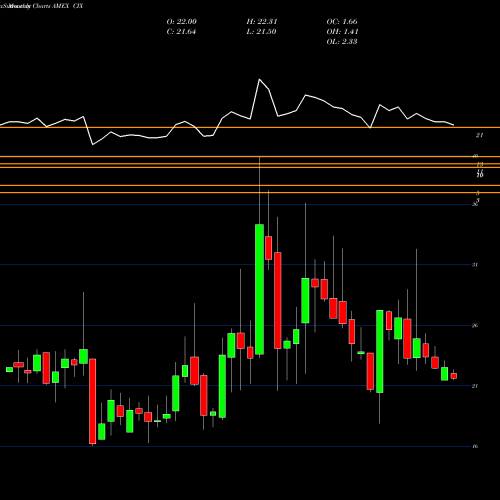This screenshot has width=500, height=500.
Task: Click the 16 price axis label
Action: 475,446
